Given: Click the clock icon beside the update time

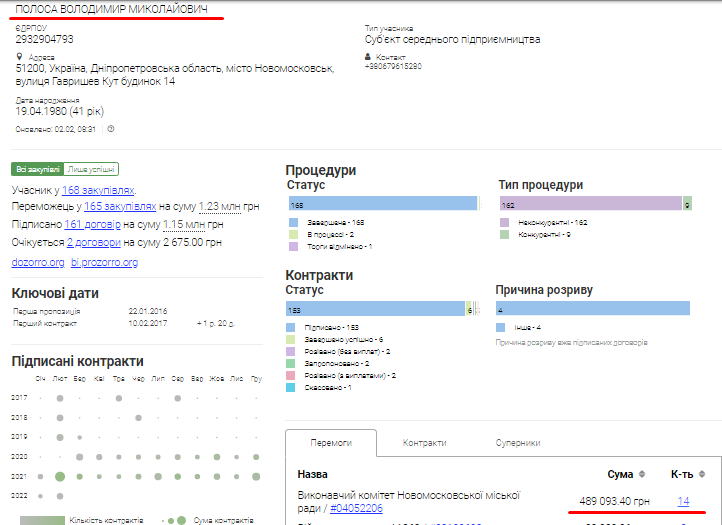Looking at the screenshot, I should point(111,128).
